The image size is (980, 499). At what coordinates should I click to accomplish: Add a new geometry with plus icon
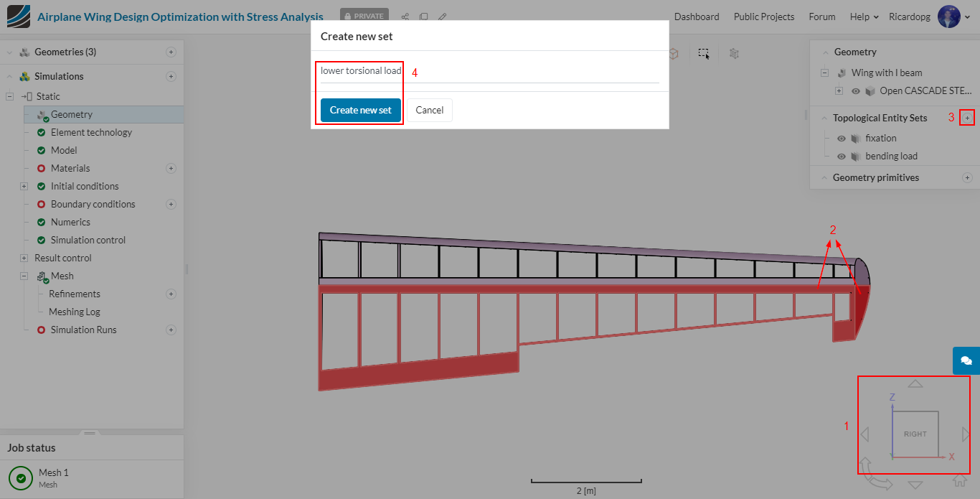pos(171,52)
